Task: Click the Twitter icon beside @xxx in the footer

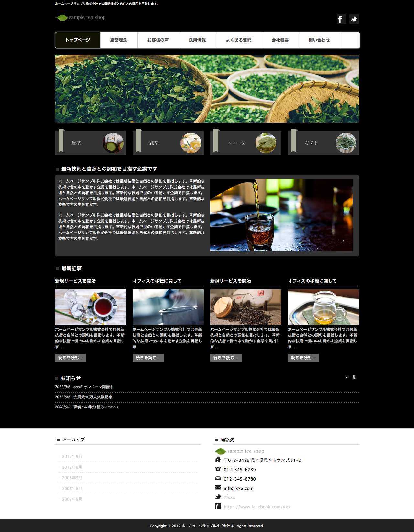Action: 218,497
